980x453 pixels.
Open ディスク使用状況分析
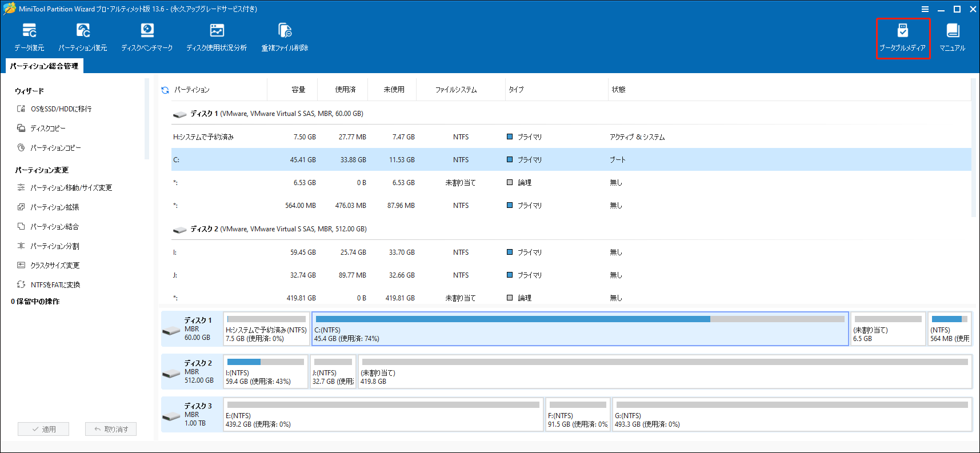click(217, 37)
